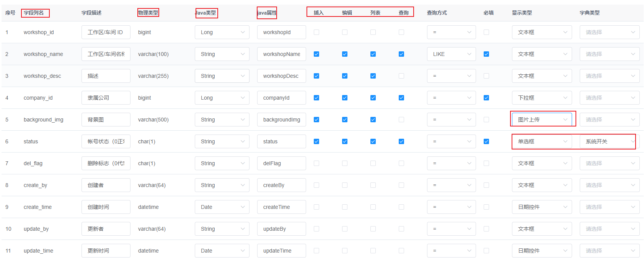644x261 pixels.
Task: Edit Java property field createTime
Action: tap(282, 207)
